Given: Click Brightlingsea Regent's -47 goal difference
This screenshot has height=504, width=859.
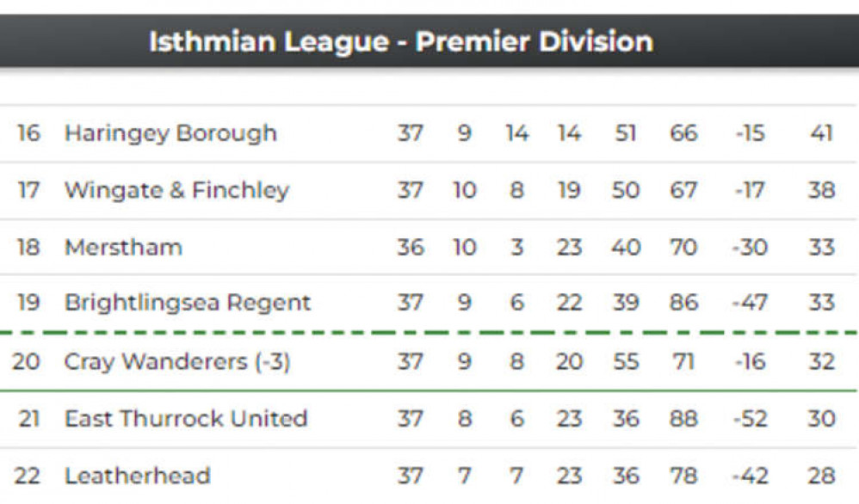Looking at the screenshot, I should point(750,303).
